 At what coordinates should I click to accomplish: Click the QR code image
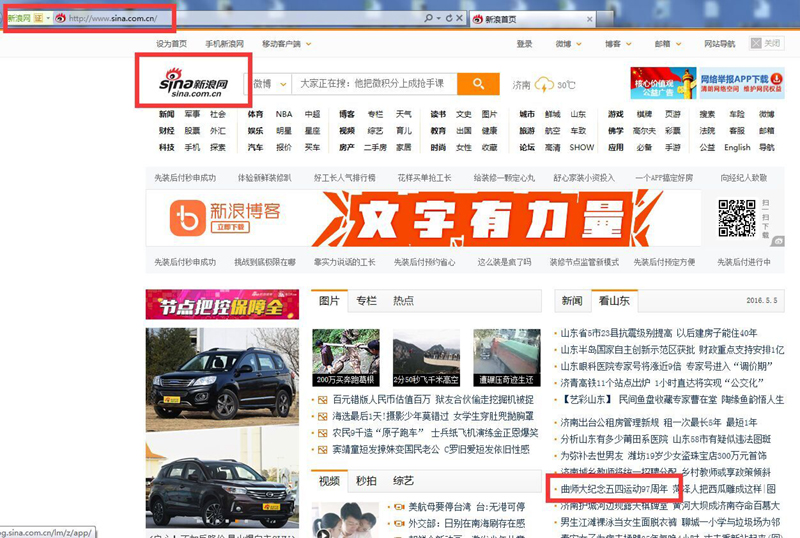click(x=736, y=219)
